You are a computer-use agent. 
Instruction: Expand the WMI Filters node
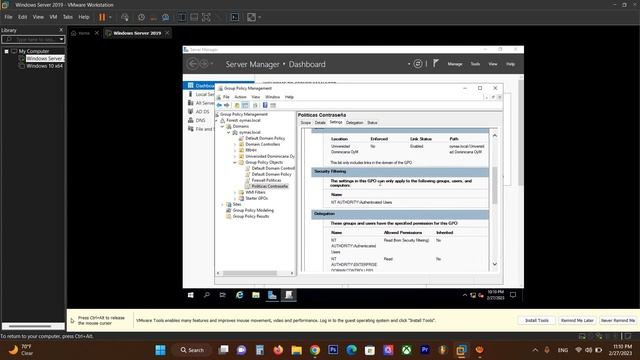tap(235, 192)
